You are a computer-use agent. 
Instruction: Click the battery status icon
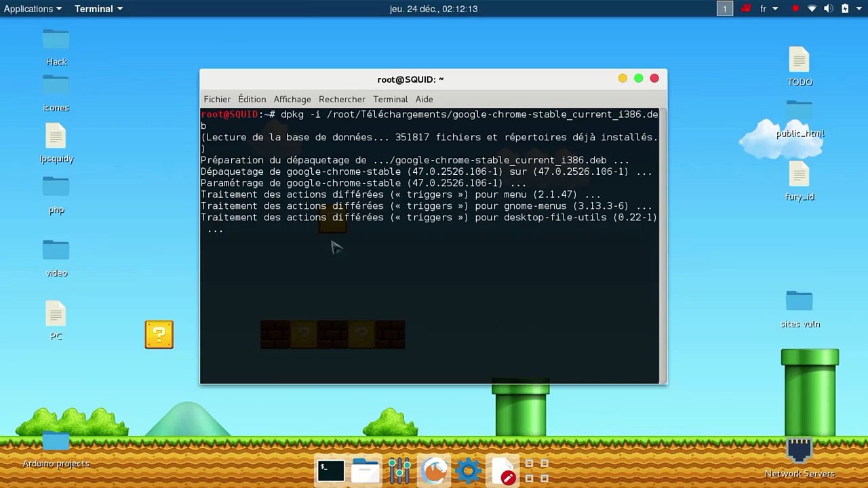click(845, 9)
